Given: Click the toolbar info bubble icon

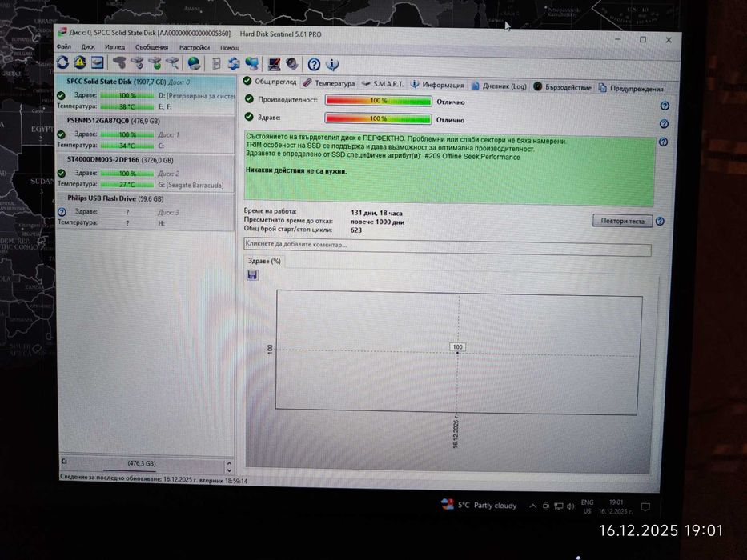Looking at the screenshot, I should point(332,64).
